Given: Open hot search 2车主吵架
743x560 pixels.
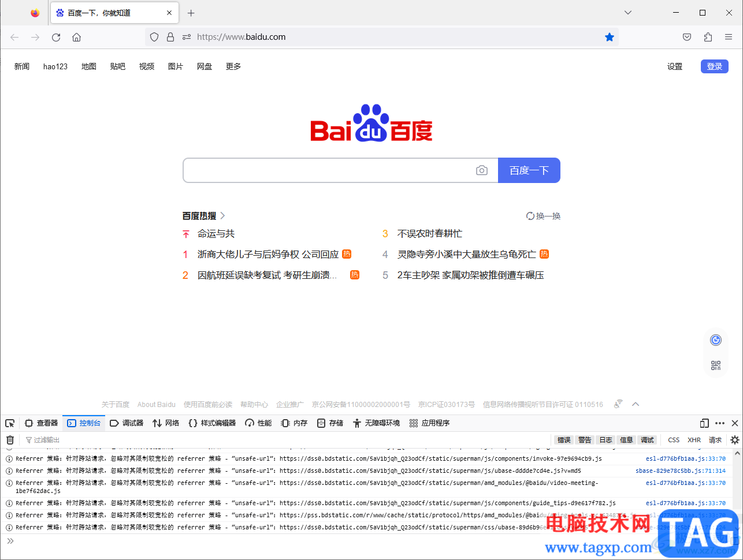Looking at the screenshot, I should point(471,275).
